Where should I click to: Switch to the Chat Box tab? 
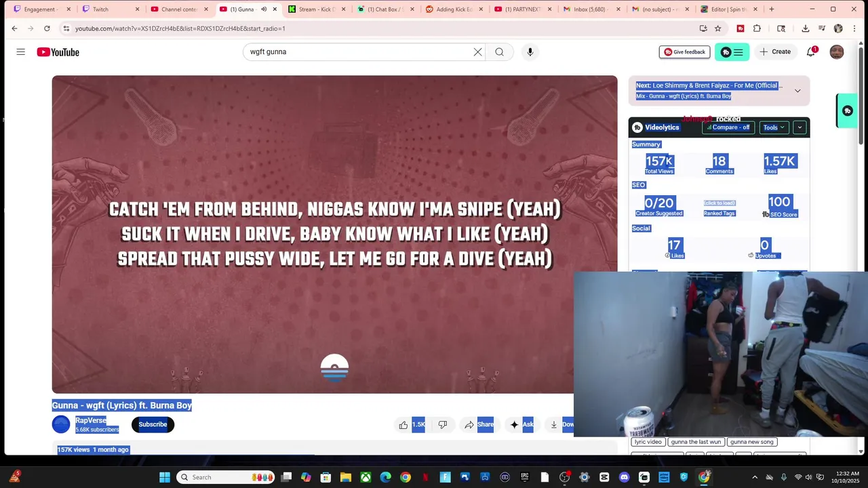(x=385, y=9)
